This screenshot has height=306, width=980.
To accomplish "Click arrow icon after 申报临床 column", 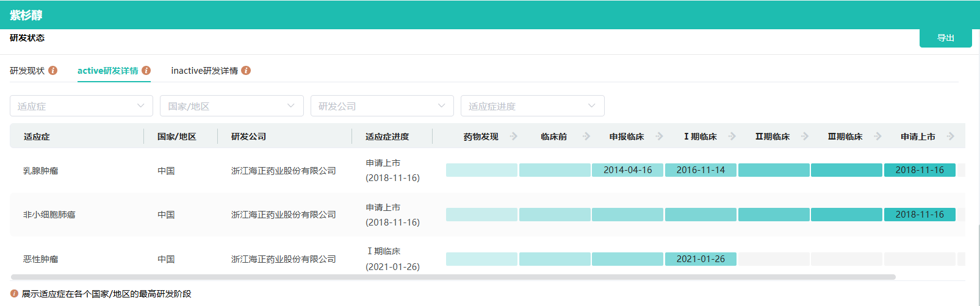I will point(659,137).
